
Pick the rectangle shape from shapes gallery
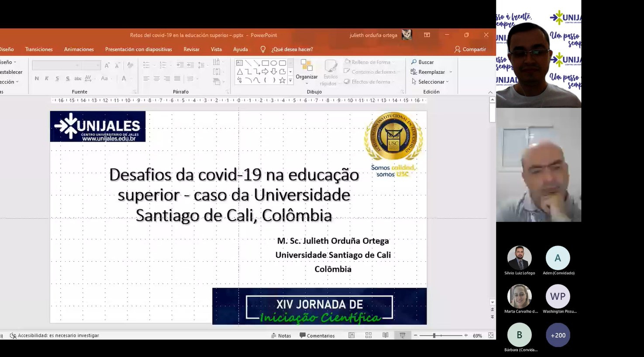pos(265,63)
